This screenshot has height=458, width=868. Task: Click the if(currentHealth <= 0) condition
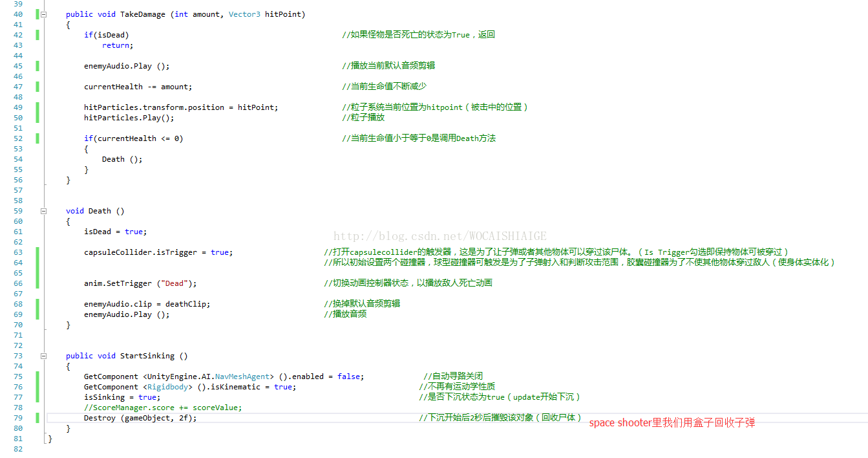(134, 138)
